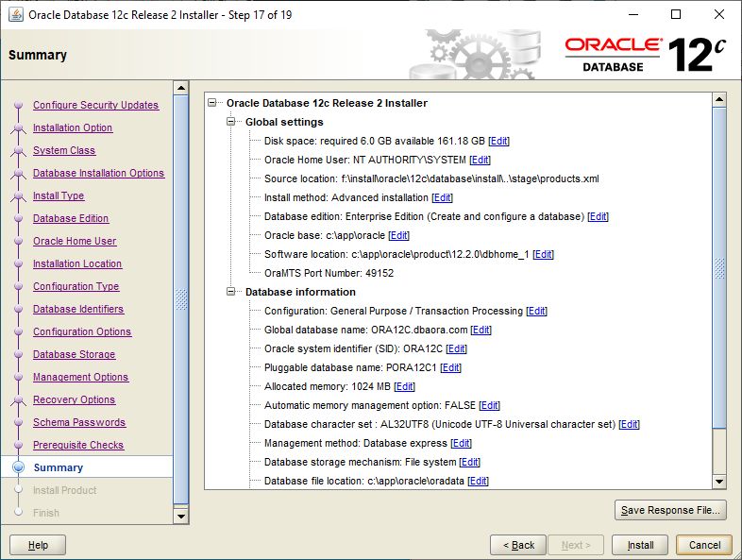Start installation with Install button

640,545
